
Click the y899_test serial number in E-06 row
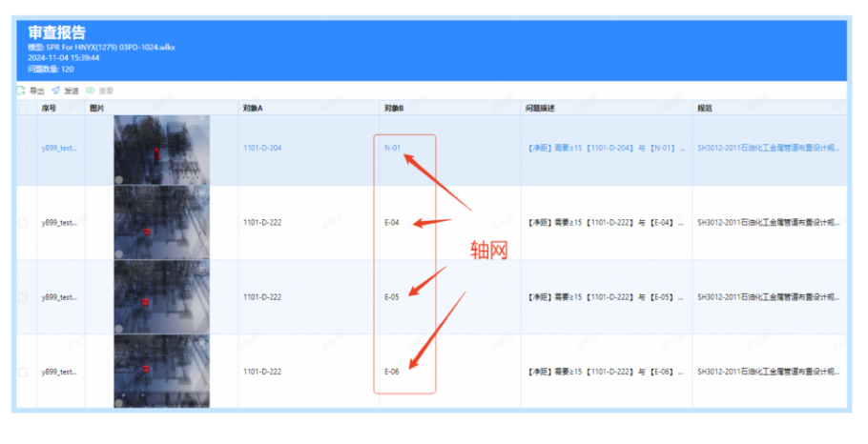click(x=59, y=373)
